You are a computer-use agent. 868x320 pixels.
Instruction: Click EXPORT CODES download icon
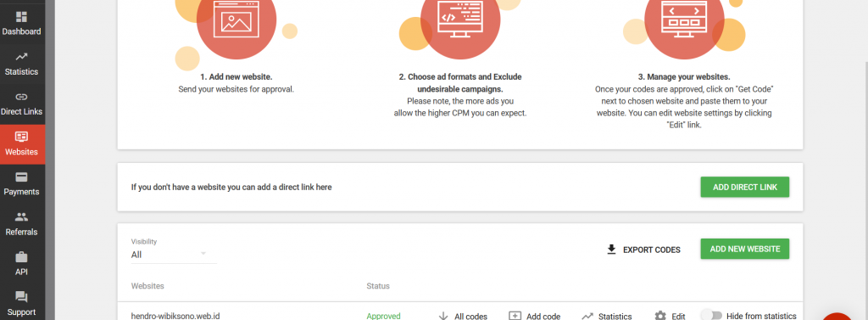[x=612, y=250]
